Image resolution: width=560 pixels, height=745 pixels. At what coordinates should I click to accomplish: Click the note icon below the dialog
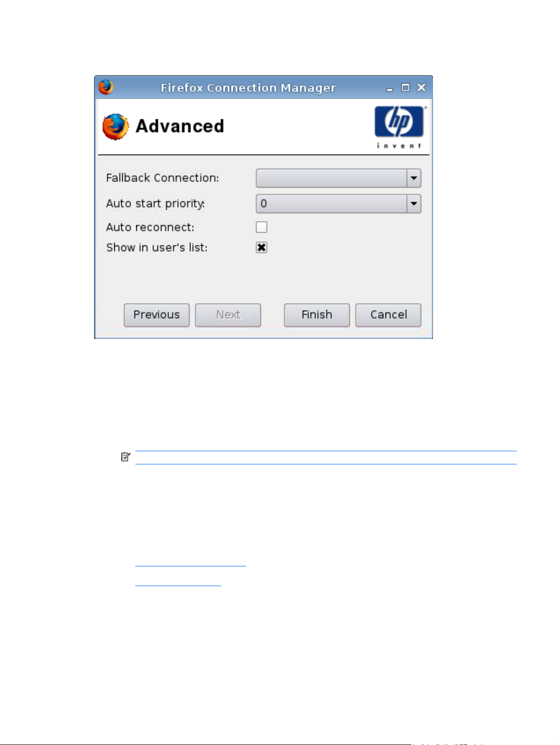(x=126, y=456)
